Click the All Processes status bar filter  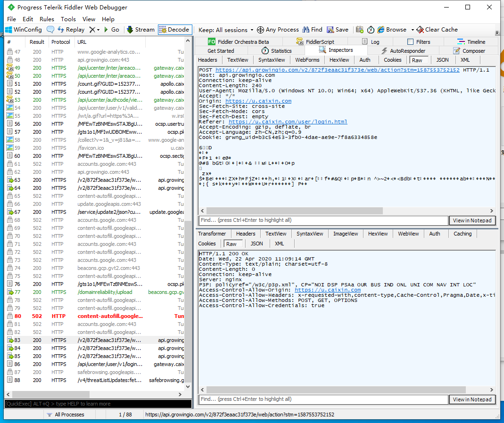[x=66, y=415]
